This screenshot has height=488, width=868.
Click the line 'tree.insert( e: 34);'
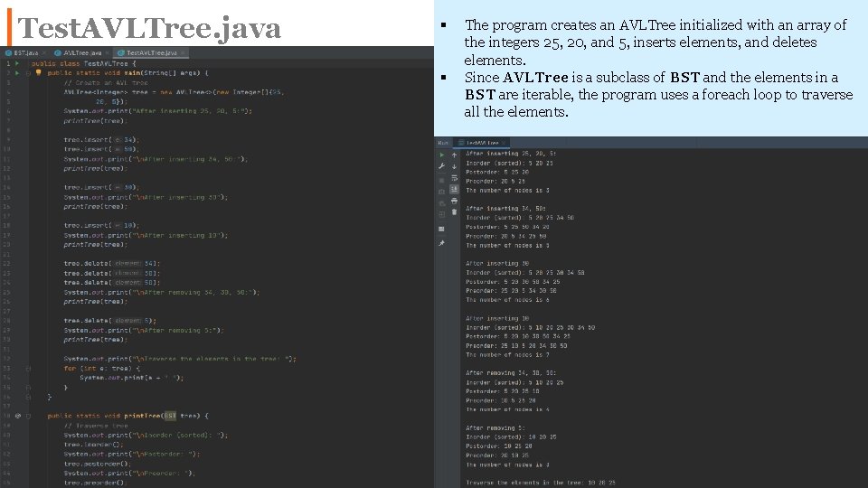[x=101, y=140]
